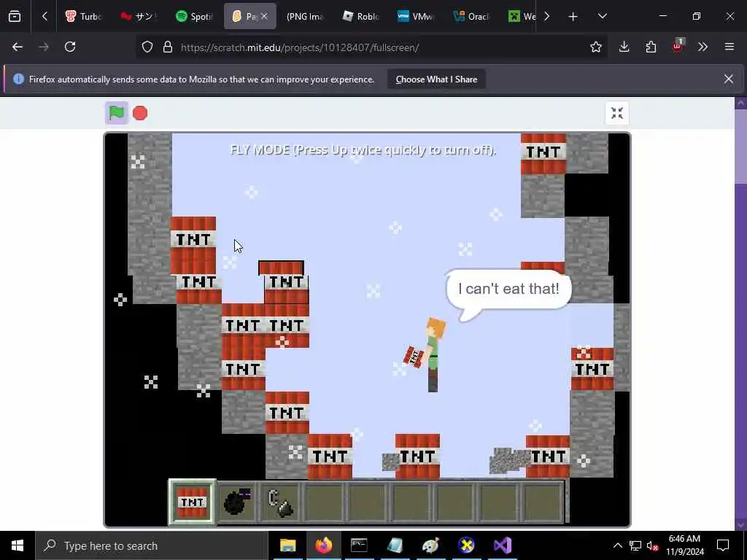This screenshot has height=560, width=747.
Task: Open the Extensions puzzle-piece icon
Action: point(651,47)
